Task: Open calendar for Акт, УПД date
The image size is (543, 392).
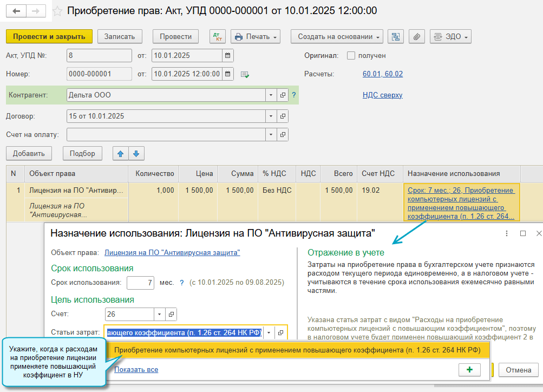Action: click(228, 56)
